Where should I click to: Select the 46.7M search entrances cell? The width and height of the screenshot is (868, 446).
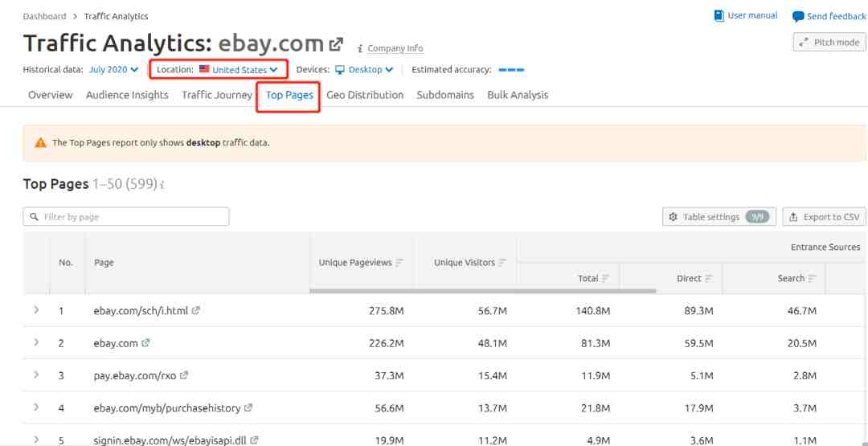click(802, 311)
